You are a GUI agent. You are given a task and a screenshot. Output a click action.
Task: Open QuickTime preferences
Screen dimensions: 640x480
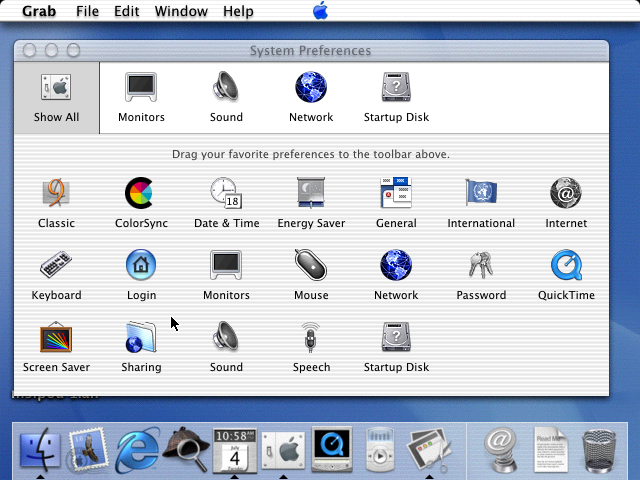[566, 275]
